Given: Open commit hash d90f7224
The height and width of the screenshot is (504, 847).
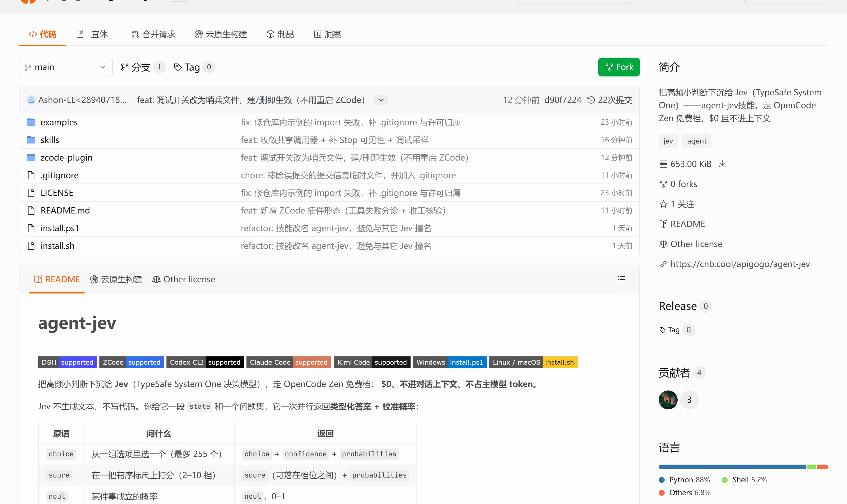Looking at the screenshot, I should tap(563, 100).
